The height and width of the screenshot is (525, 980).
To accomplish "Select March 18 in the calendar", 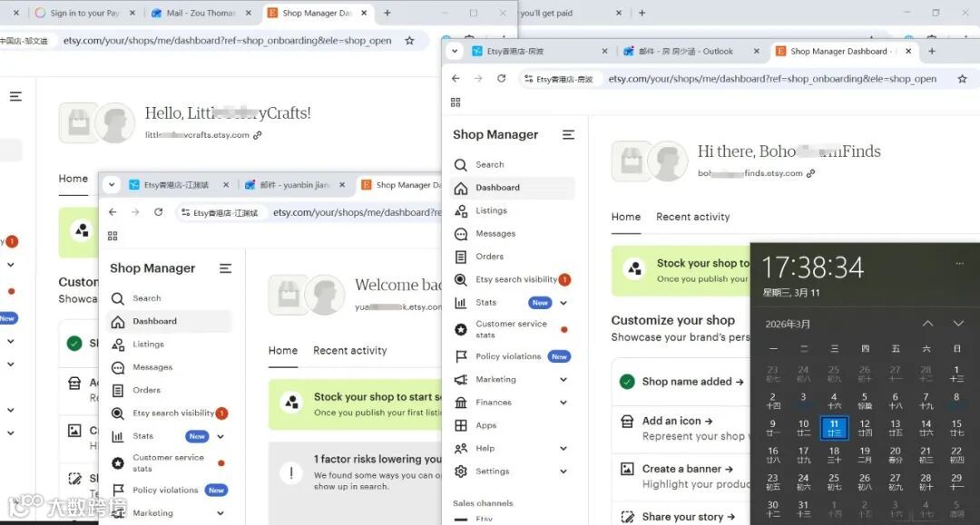I will [834, 454].
